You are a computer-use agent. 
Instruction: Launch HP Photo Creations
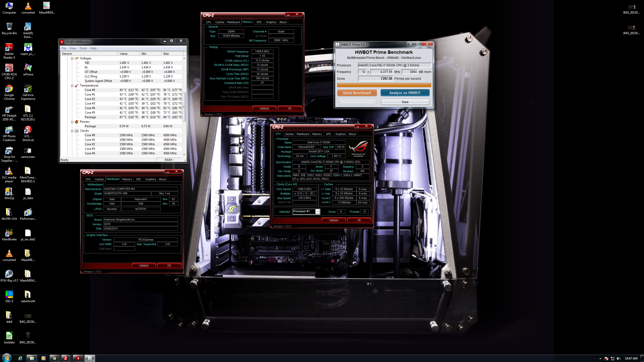[9, 133]
